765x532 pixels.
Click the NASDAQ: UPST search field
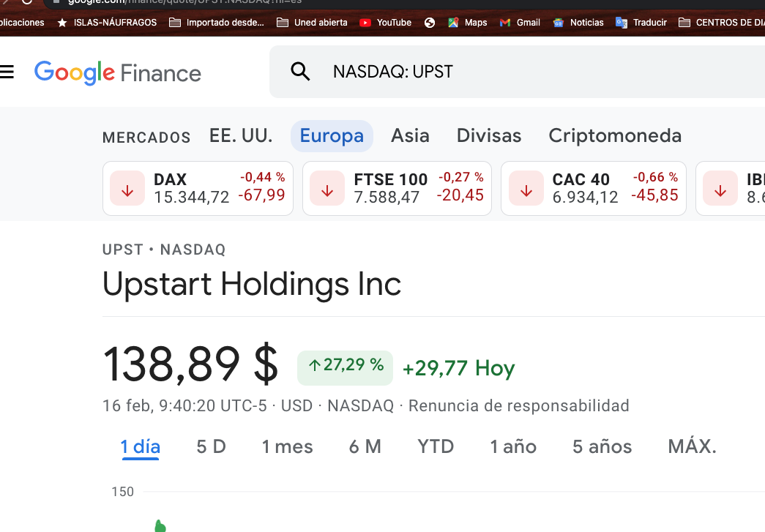(x=517, y=72)
